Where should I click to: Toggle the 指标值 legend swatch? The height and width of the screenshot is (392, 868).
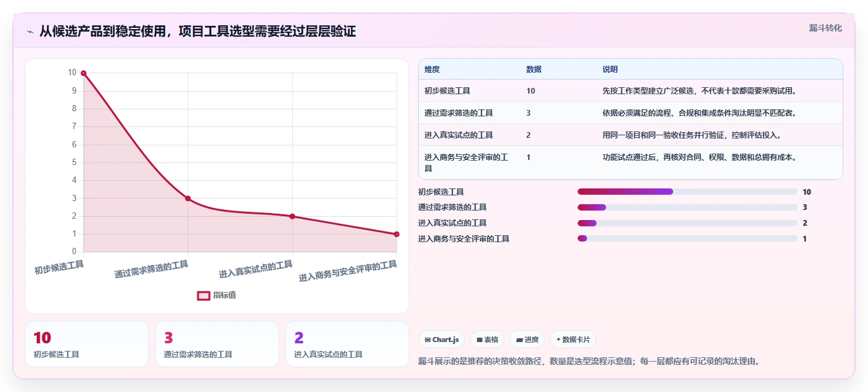(x=204, y=295)
